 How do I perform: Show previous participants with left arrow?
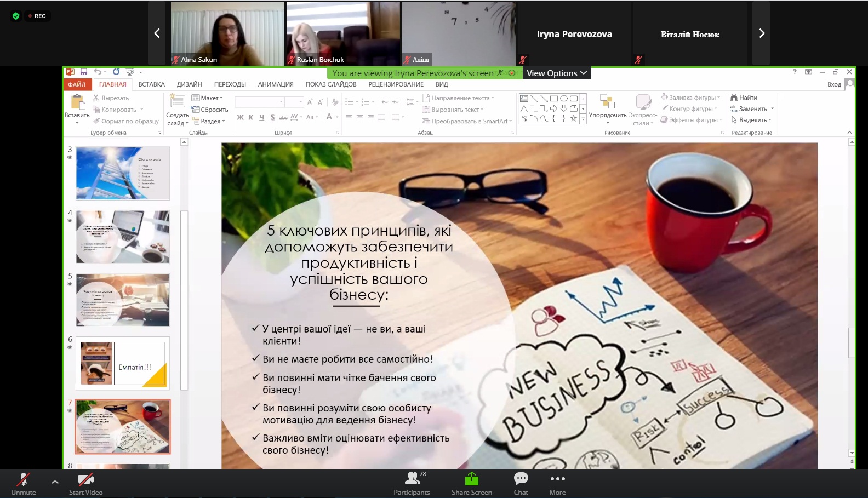click(x=157, y=33)
